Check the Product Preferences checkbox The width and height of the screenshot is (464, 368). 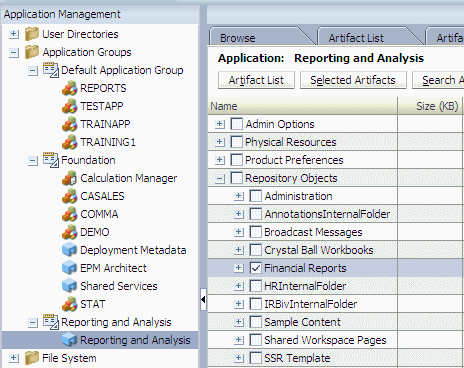click(x=236, y=160)
